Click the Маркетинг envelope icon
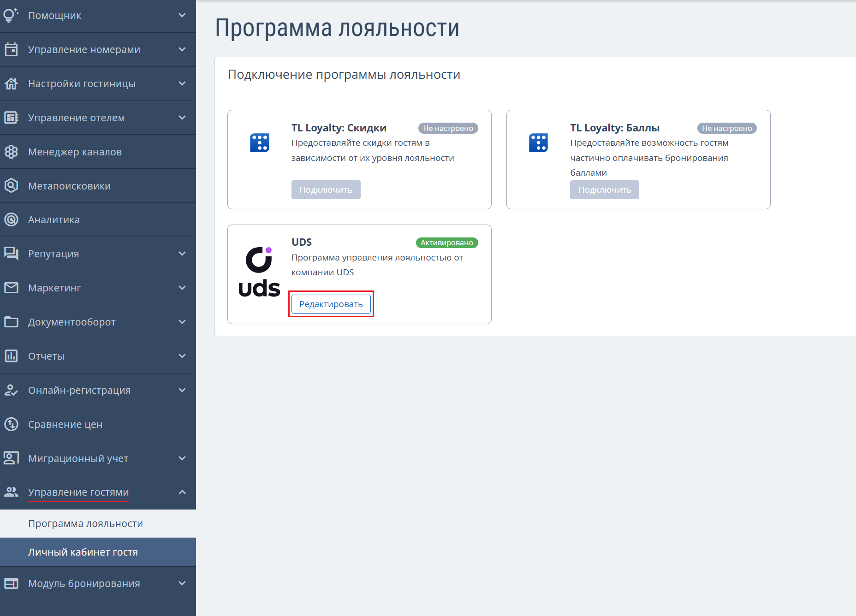This screenshot has height=616, width=856. [11, 288]
